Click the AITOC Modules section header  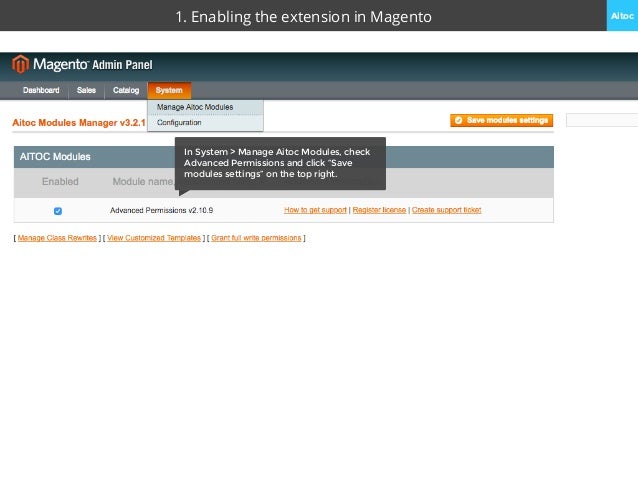[x=284, y=157]
